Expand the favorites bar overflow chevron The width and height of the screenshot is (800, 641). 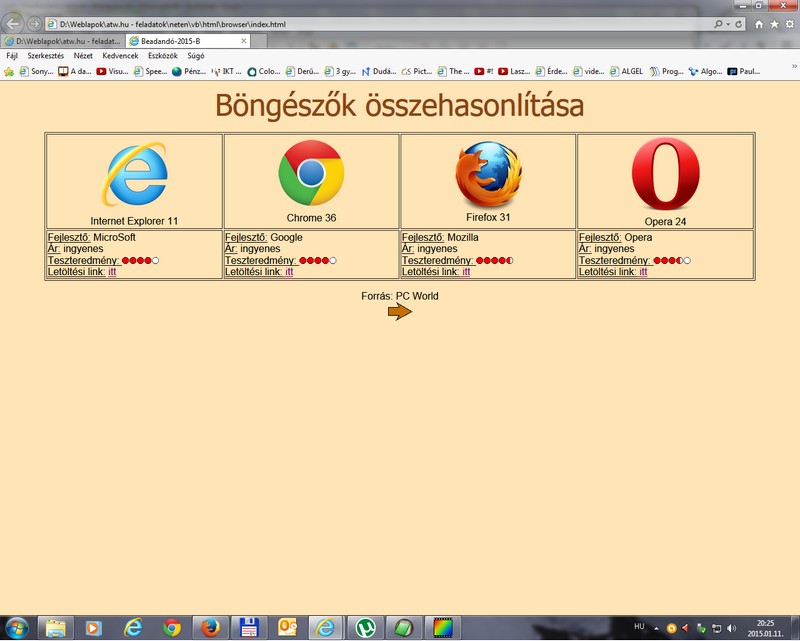[x=794, y=66]
